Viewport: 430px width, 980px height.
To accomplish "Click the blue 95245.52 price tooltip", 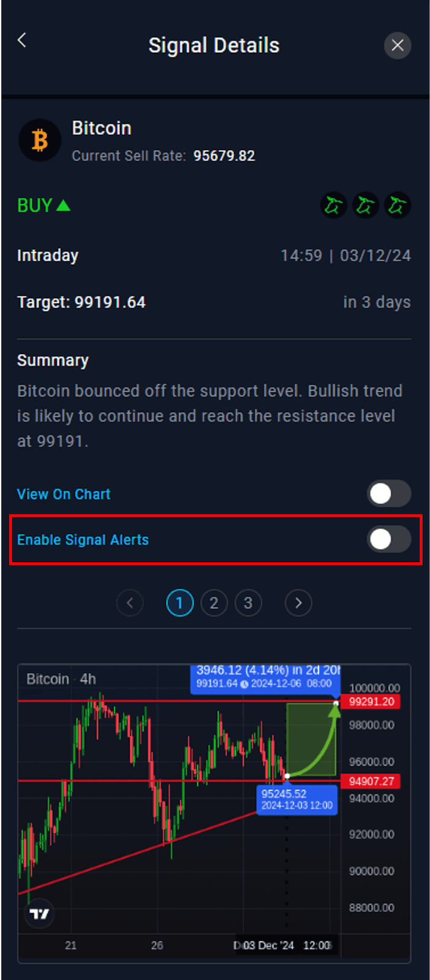I will point(296,799).
